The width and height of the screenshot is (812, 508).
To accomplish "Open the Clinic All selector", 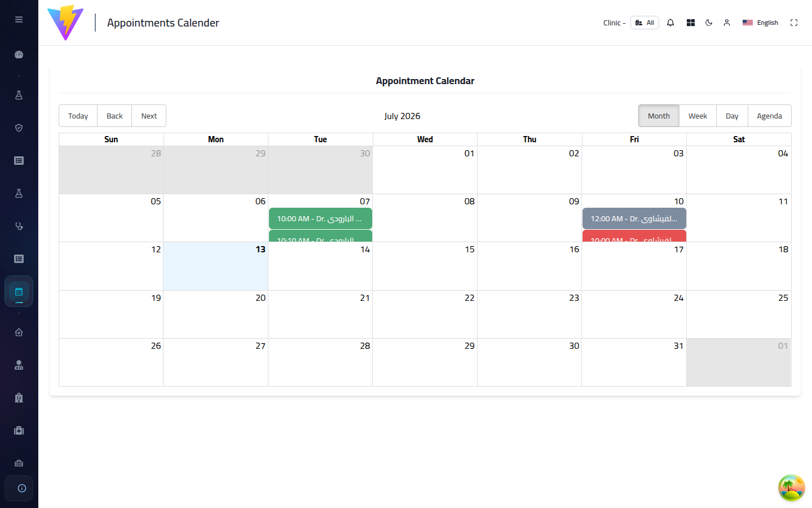I will (645, 23).
